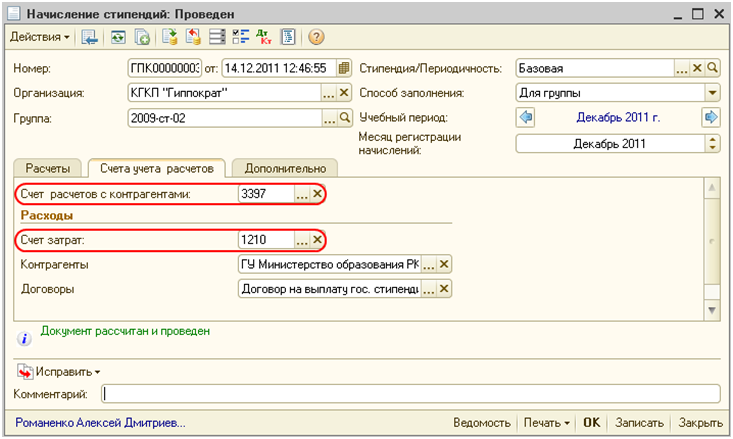Screen dimensions: 733x439
Task: Click Месяц регистрации начислений spinner arrows
Action: [712, 143]
